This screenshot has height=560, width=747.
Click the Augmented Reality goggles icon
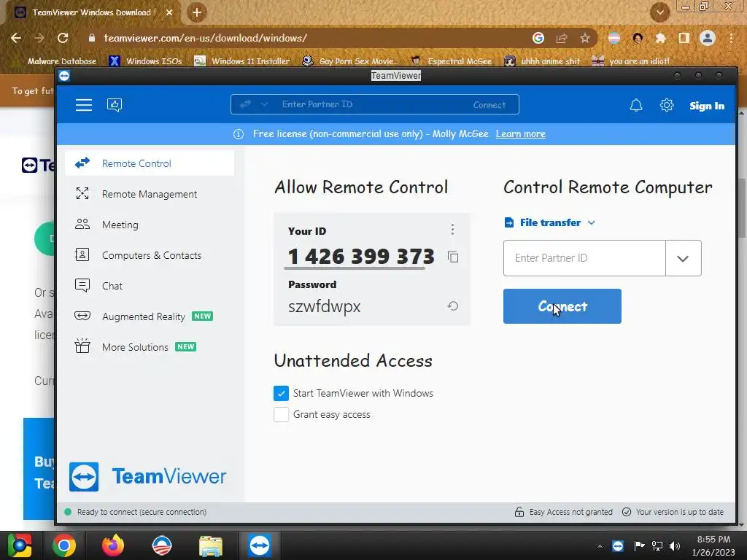pos(82,316)
